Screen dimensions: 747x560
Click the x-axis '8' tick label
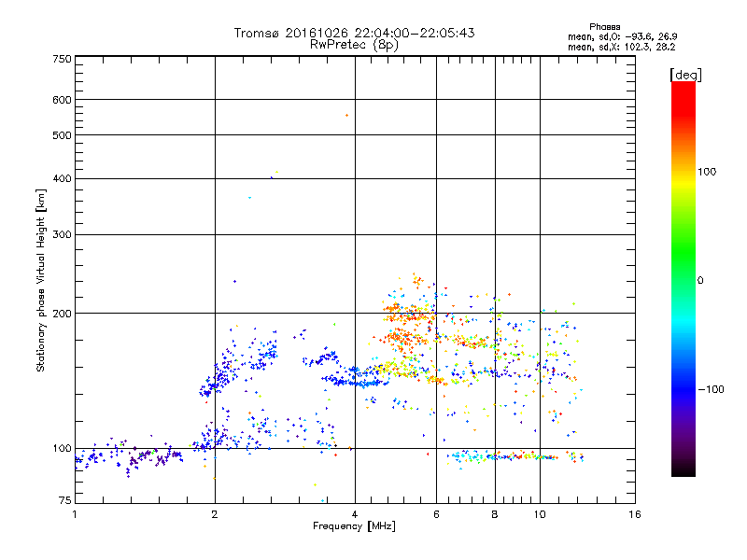tap(495, 514)
